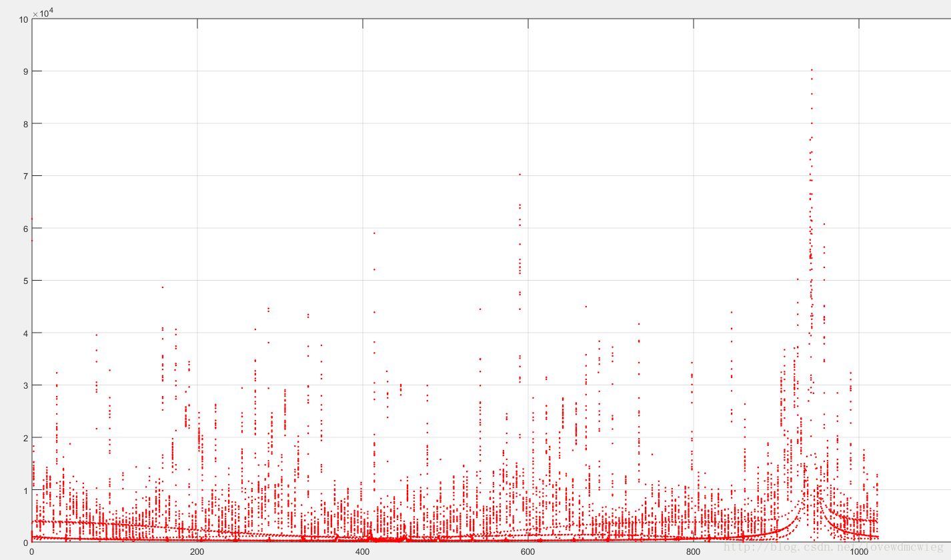The image size is (951, 560).
Task: Click the x-axis tick label 200
Action: [x=197, y=552]
